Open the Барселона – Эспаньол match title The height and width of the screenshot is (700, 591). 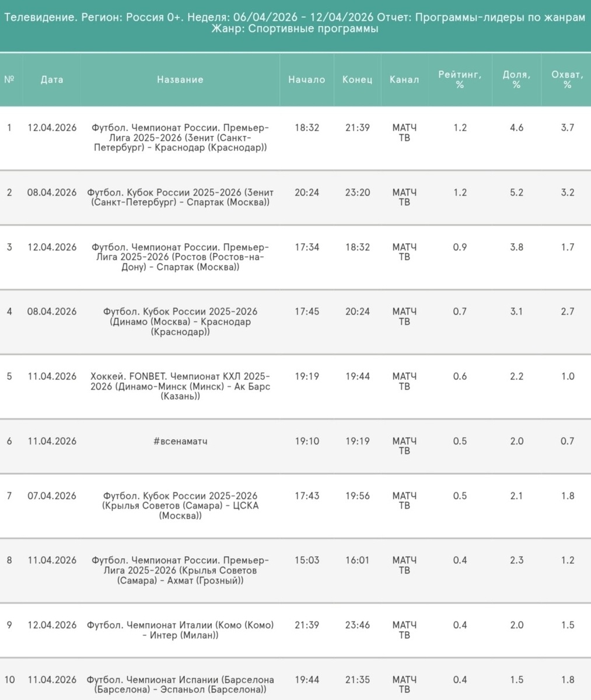(x=180, y=685)
